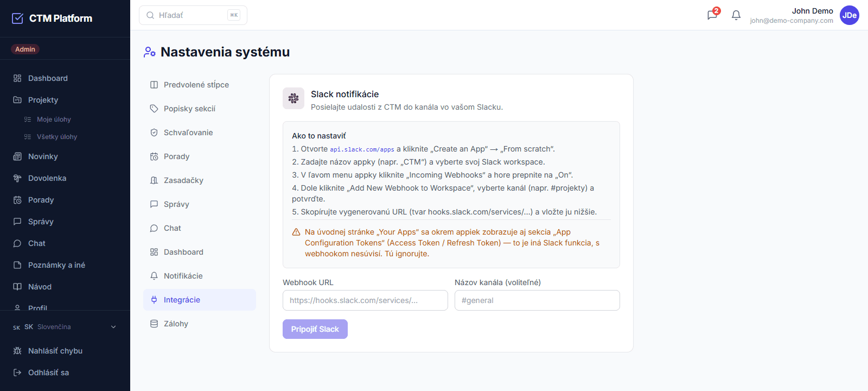Image resolution: width=868 pixels, height=391 pixels.
Task: Open Predvolené stĺpce settings tab
Action: point(200,85)
